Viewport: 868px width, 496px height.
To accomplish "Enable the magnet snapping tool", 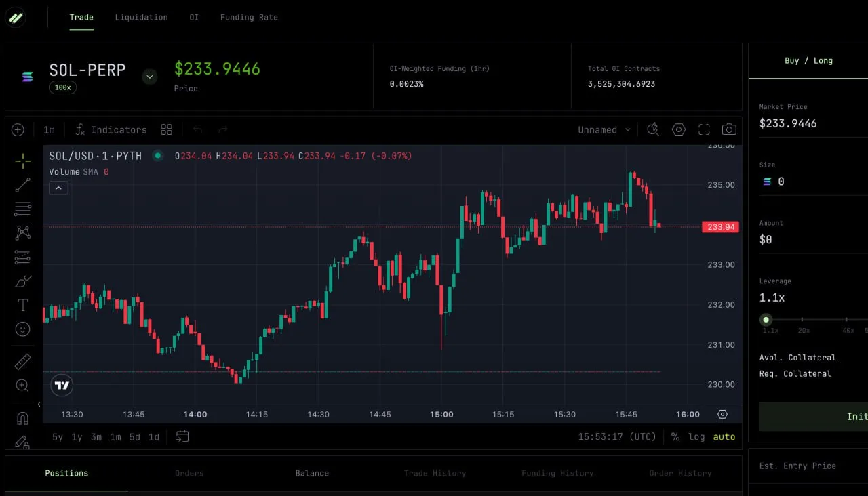I will coord(22,417).
